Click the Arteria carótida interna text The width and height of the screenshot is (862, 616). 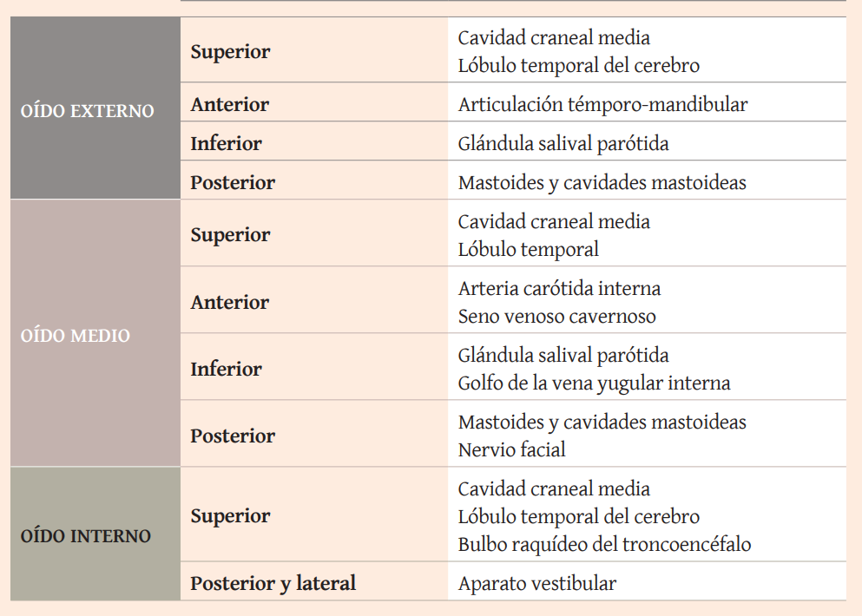(559, 288)
